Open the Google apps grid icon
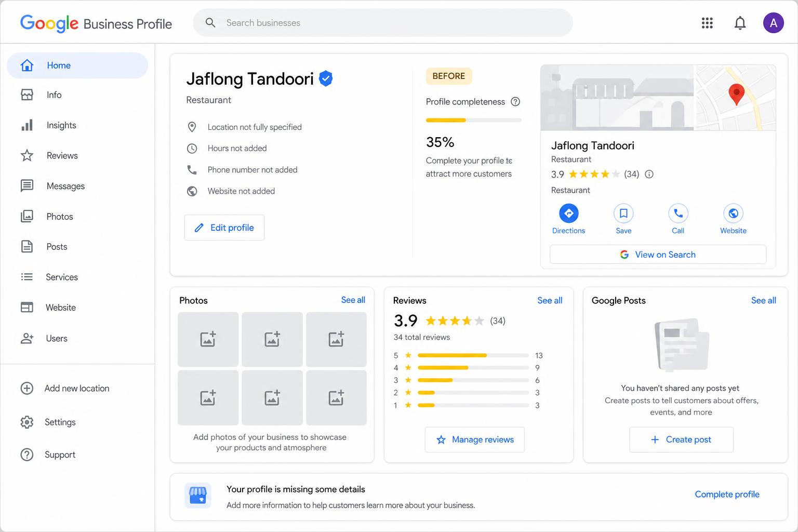The image size is (798, 532). (x=707, y=23)
